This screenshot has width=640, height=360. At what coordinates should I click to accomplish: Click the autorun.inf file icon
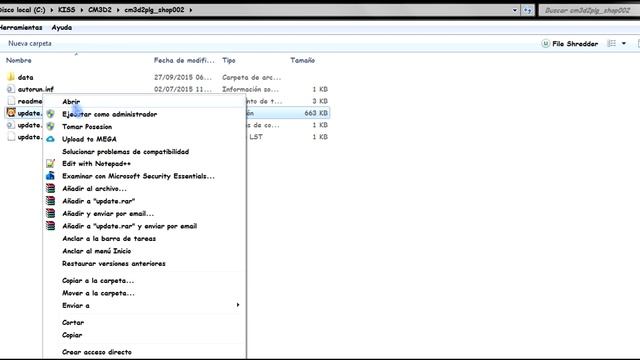point(11,89)
